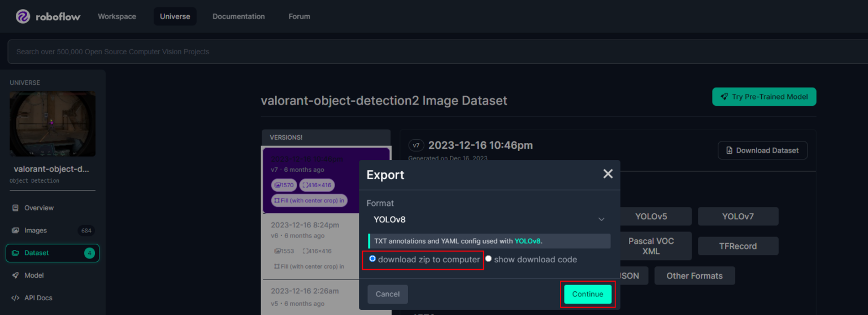
Task: Open Images section in sidebar
Action: point(35,231)
